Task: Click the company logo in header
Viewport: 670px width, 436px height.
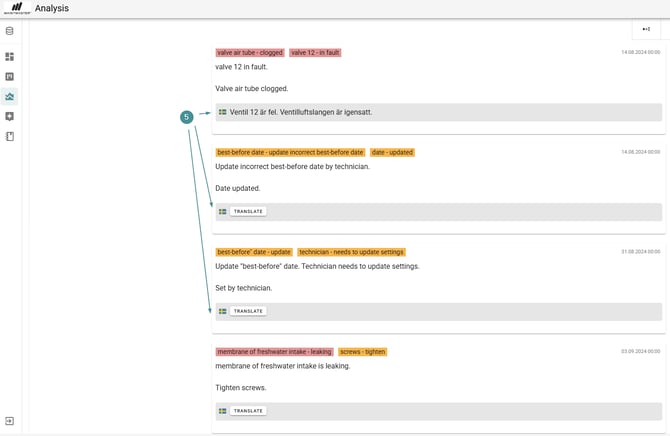Action: [x=16, y=8]
